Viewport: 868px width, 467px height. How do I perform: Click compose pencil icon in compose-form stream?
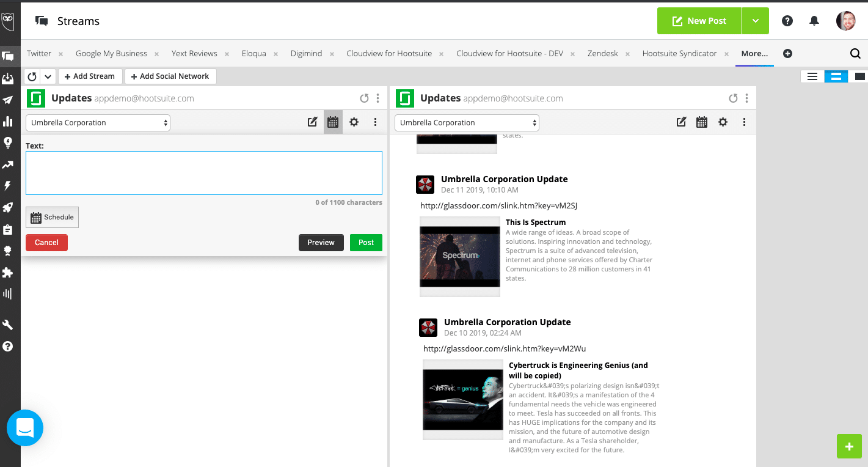[312, 122]
